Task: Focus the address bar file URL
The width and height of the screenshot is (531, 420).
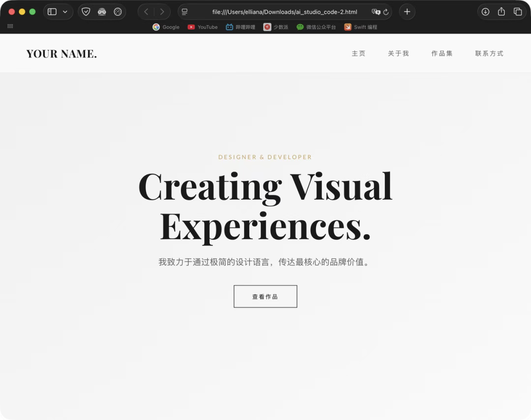Action: [285, 12]
